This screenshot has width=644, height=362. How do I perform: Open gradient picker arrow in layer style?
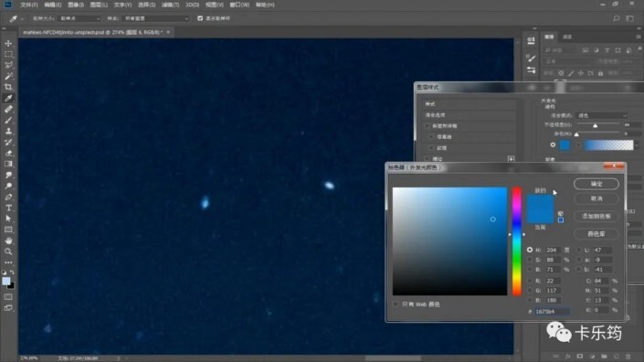click(x=637, y=145)
